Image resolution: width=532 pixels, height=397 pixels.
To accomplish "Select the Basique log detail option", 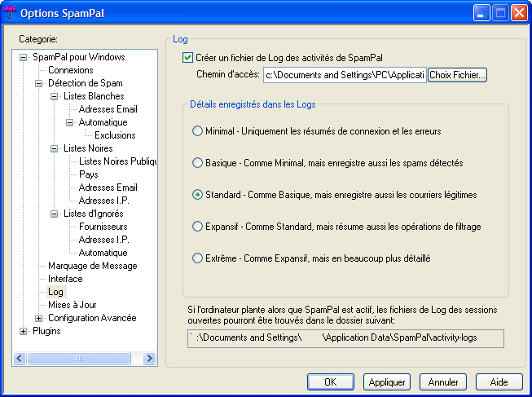I will (x=197, y=163).
